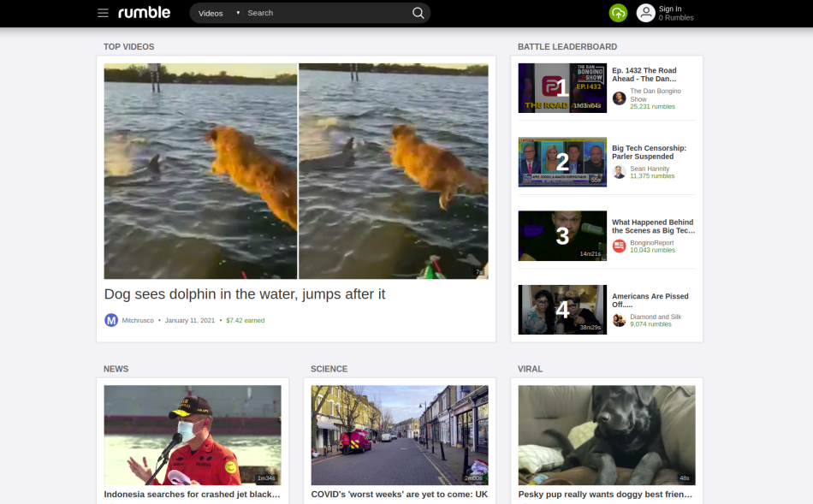This screenshot has height=504, width=813.
Task: Open the Ep. 1432 leaderboard thumbnail
Action: [x=561, y=87]
